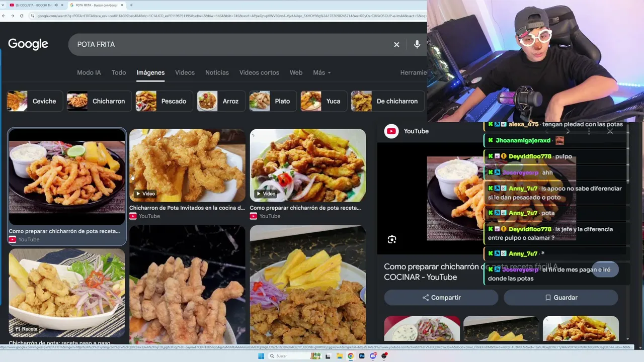Open OBS Studio from the taskbar

click(x=384, y=356)
